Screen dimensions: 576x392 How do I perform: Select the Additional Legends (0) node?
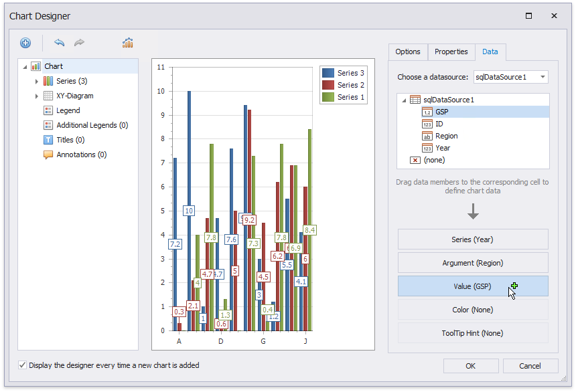tap(92, 125)
